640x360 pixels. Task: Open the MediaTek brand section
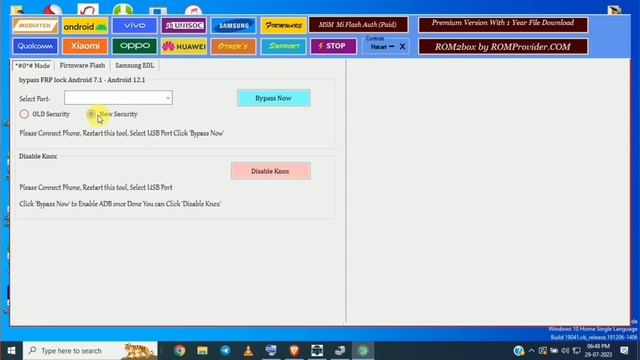pyautogui.click(x=35, y=26)
